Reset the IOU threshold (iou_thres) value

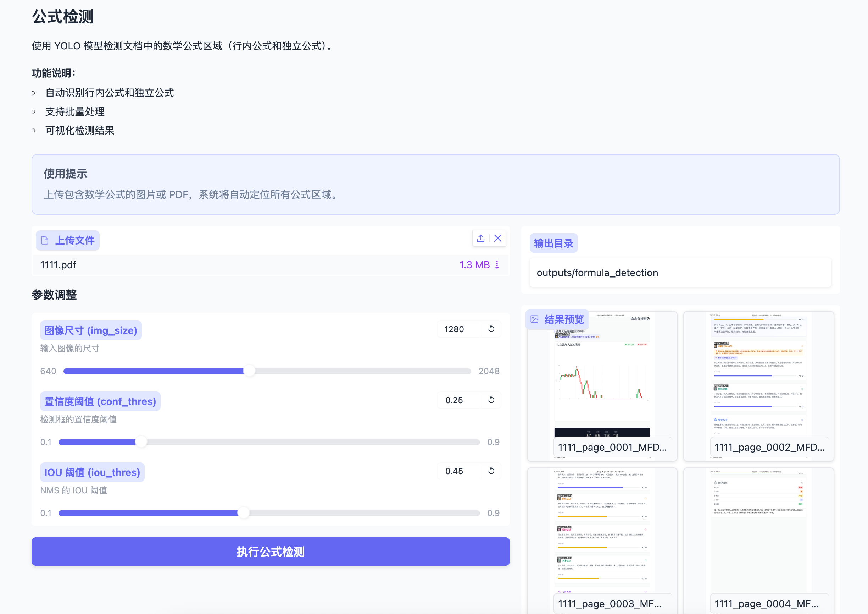pos(491,471)
